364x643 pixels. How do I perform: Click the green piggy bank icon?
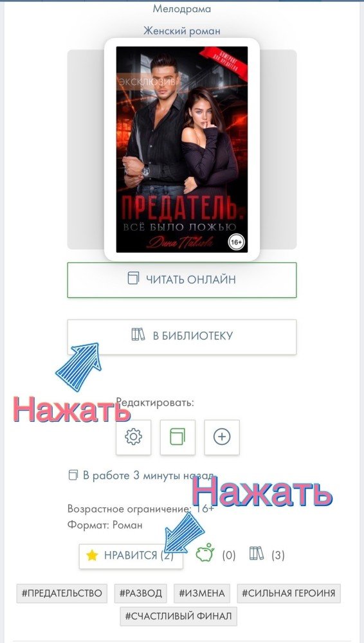click(205, 553)
